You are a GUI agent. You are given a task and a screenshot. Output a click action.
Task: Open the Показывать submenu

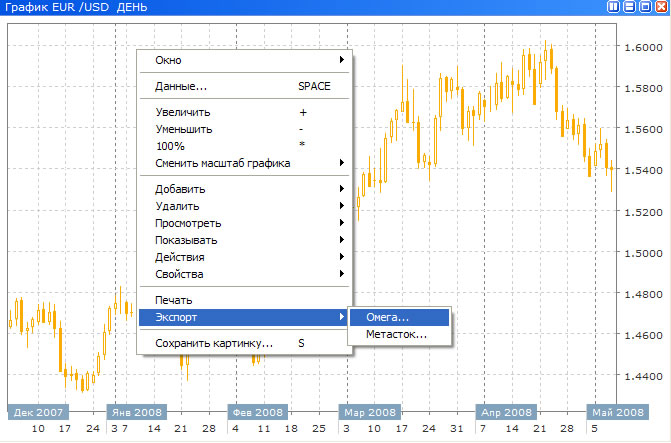(246, 240)
